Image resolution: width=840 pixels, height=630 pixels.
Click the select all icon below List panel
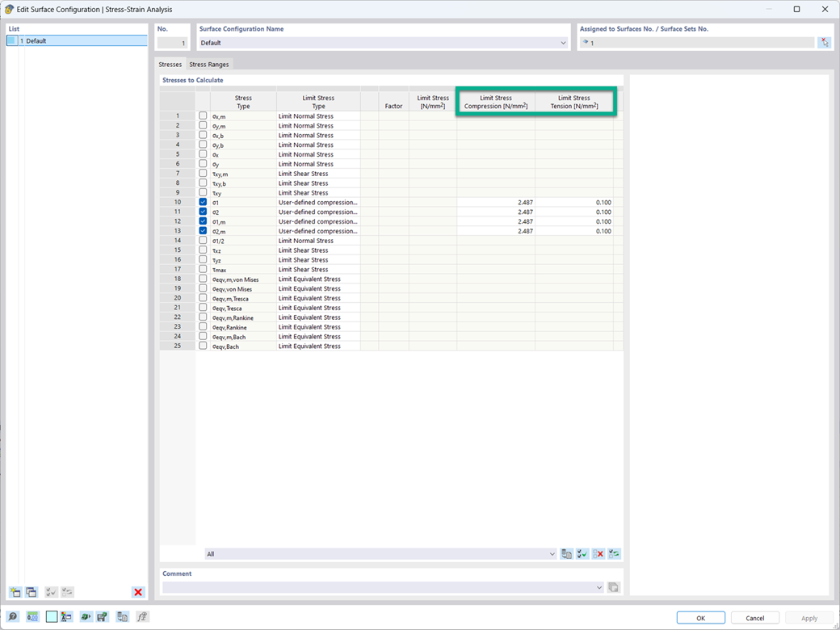click(x=51, y=592)
